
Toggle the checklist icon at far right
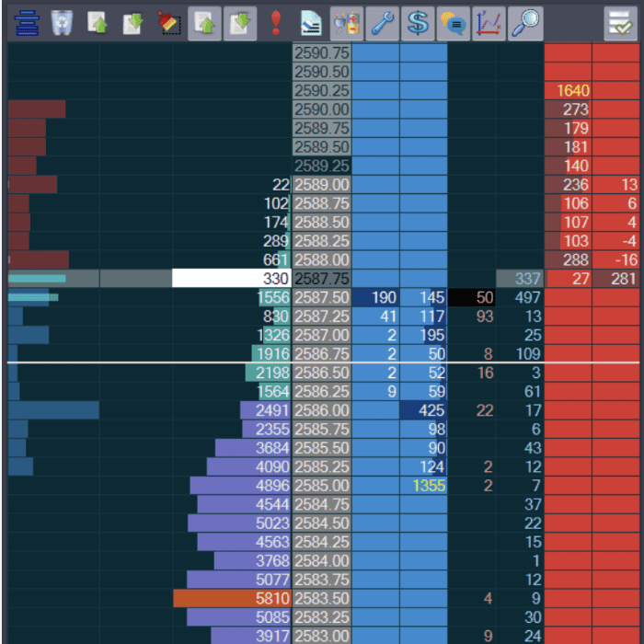tap(619, 23)
